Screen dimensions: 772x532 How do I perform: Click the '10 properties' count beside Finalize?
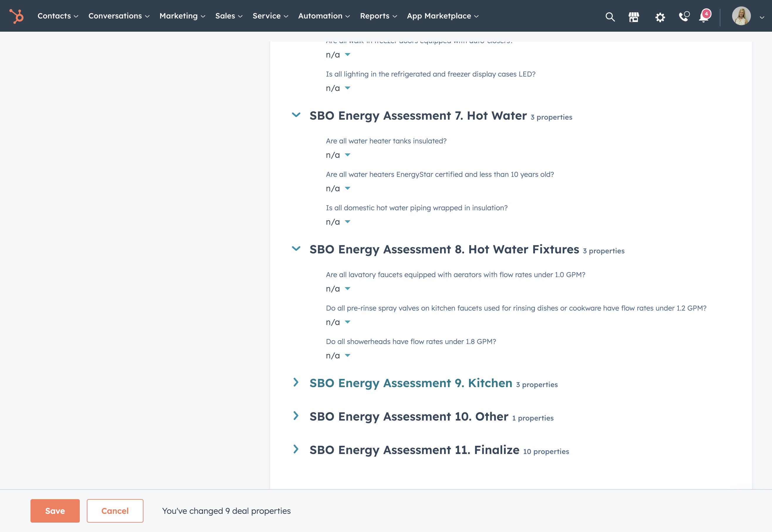coord(546,451)
